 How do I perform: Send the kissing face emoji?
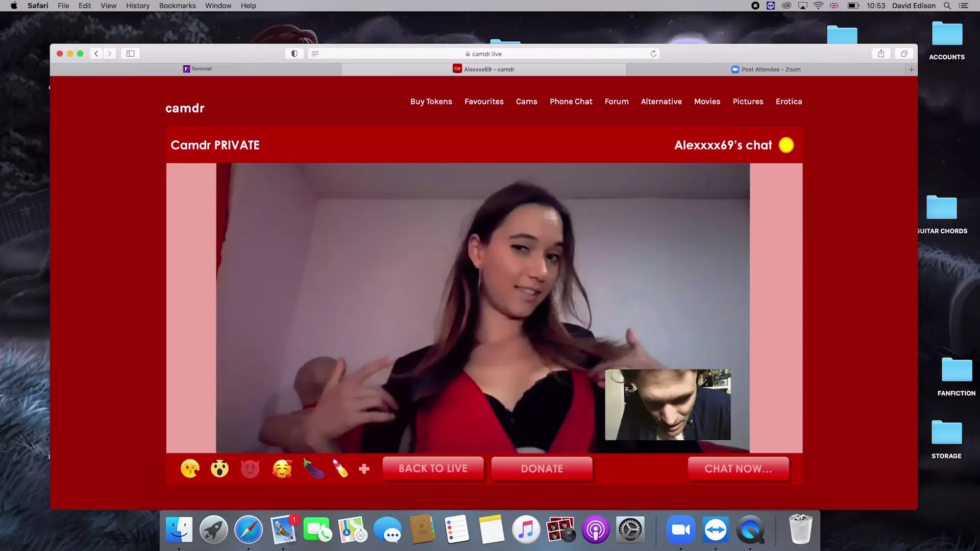tap(190, 468)
